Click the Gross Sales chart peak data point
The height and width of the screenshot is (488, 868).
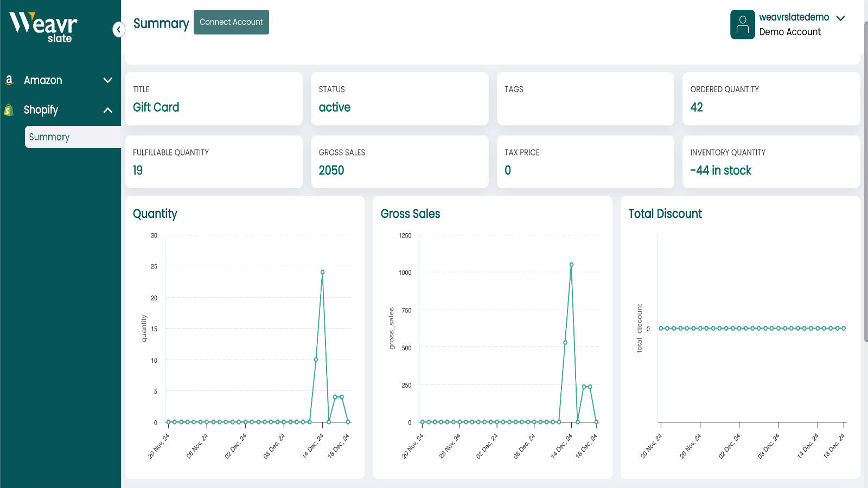tap(571, 265)
